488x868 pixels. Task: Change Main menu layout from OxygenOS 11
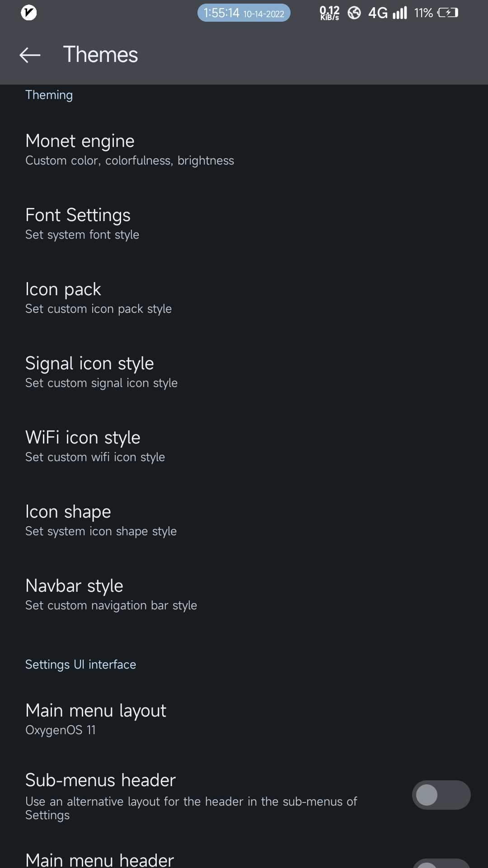[96, 719]
